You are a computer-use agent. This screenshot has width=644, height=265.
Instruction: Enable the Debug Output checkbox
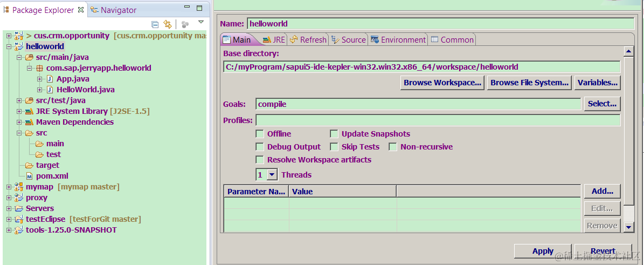[x=260, y=147]
